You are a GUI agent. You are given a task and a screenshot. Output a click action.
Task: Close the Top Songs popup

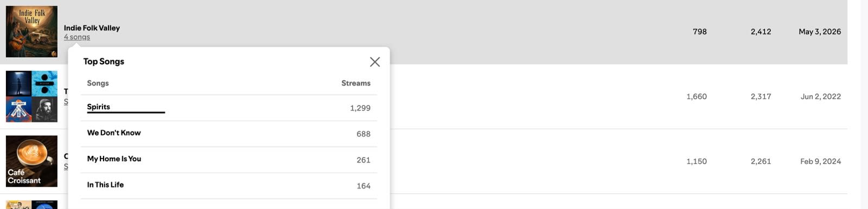(375, 62)
